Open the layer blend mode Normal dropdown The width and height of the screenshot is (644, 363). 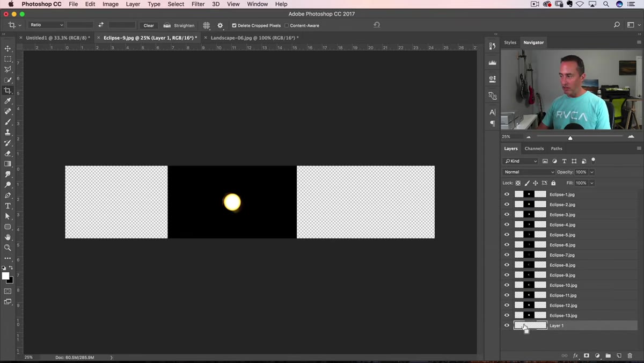click(529, 172)
